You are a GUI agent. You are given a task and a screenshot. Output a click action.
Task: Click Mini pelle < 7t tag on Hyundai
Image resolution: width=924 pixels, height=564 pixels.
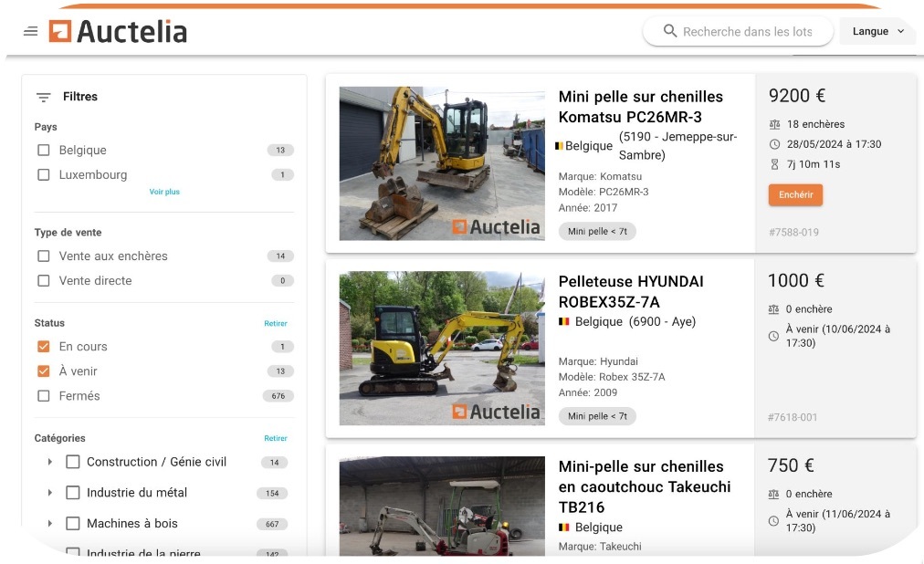click(x=597, y=416)
